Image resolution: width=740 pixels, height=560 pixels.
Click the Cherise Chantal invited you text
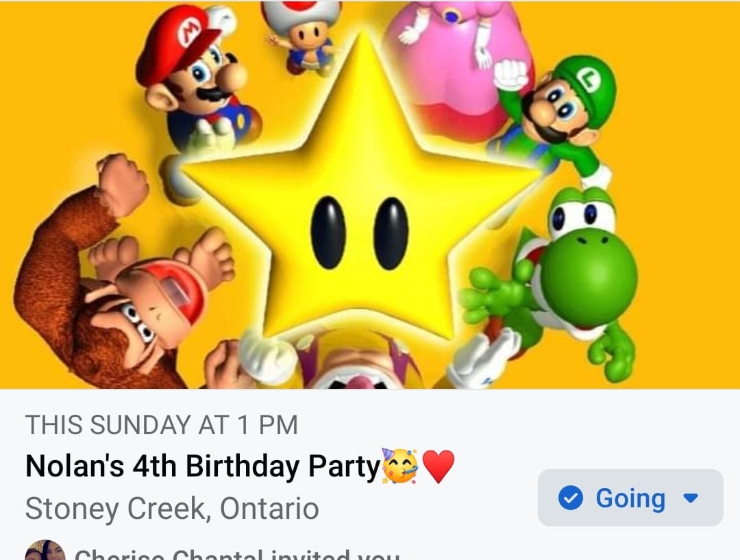[x=236, y=555]
